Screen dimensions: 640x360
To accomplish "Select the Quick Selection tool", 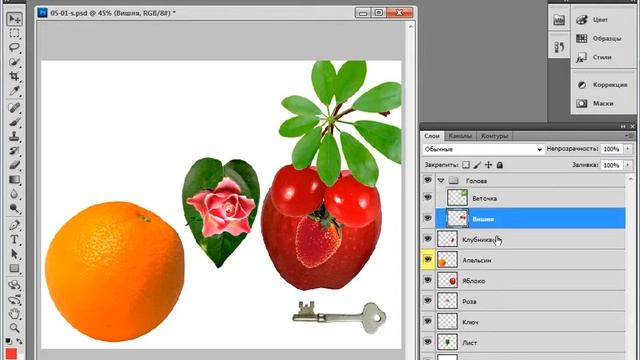I will tap(14, 62).
